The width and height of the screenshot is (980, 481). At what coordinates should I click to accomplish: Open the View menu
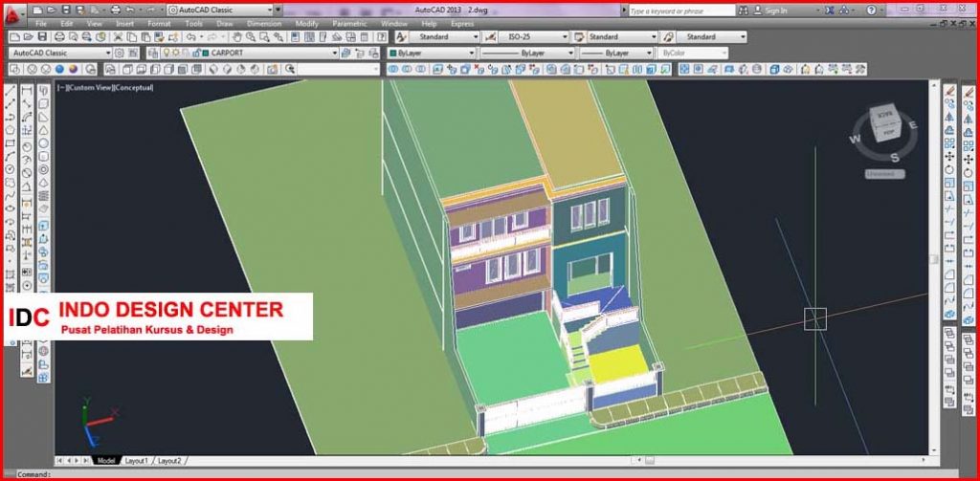(x=95, y=24)
